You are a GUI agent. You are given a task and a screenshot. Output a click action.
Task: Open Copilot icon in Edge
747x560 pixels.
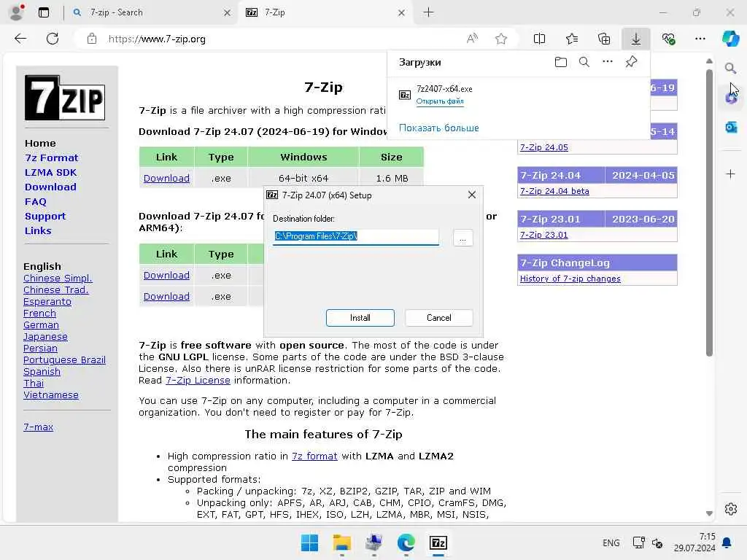[729, 39]
